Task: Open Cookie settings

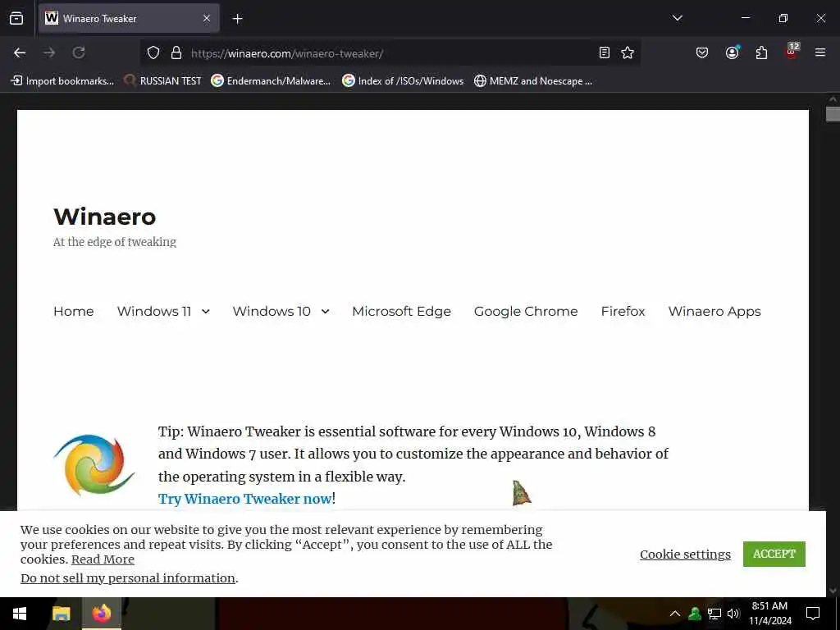Action: point(685,554)
